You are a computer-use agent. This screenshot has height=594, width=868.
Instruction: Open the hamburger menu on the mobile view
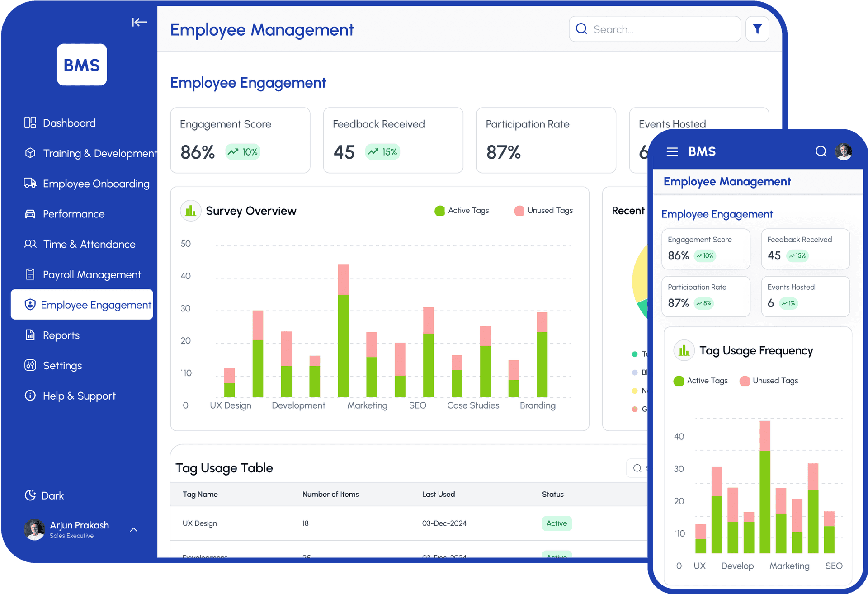point(672,151)
